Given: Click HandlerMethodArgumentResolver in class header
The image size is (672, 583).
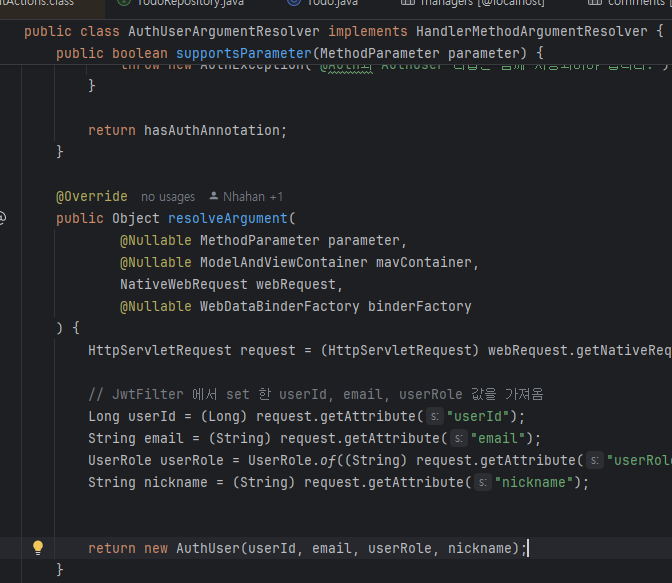Looking at the screenshot, I should pyautogui.click(x=531, y=31).
